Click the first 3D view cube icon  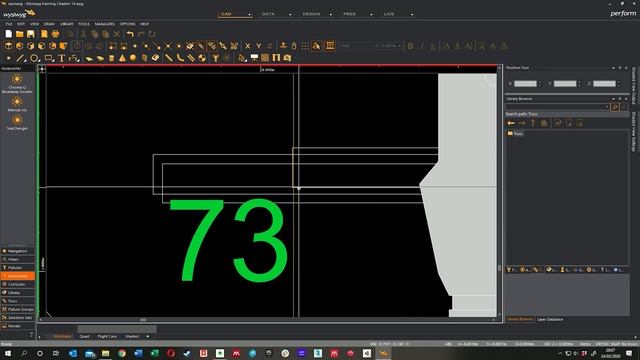[x=9, y=46]
